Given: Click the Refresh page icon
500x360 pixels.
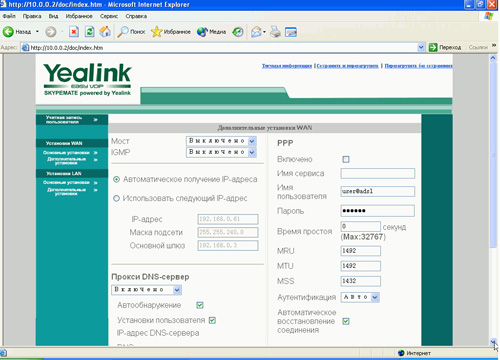Looking at the screenshot, I should pyautogui.click(x=89, y=32).
